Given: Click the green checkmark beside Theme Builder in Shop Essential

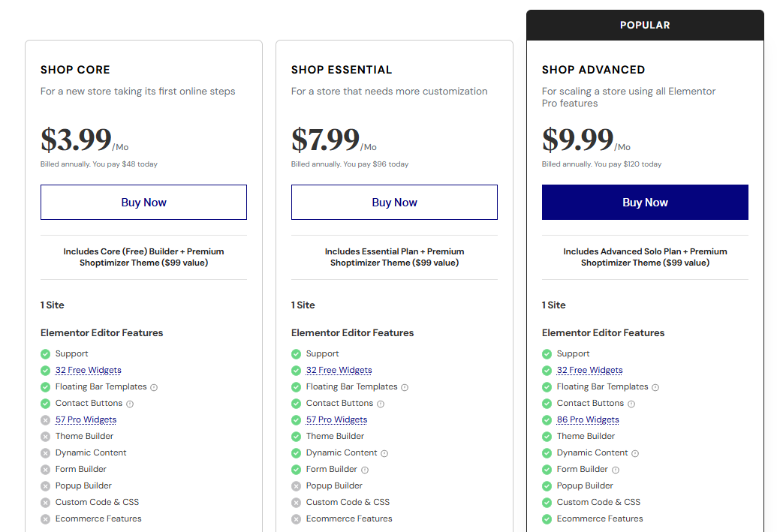Looking at the screenshot, I should pos(296,436).
